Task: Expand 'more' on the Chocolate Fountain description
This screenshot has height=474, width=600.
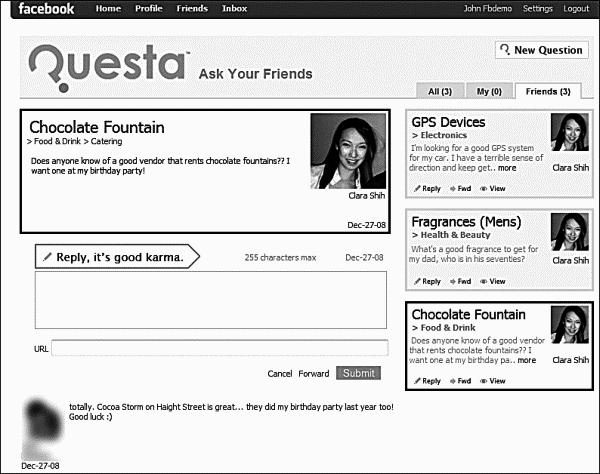Action: pos(526,360)
